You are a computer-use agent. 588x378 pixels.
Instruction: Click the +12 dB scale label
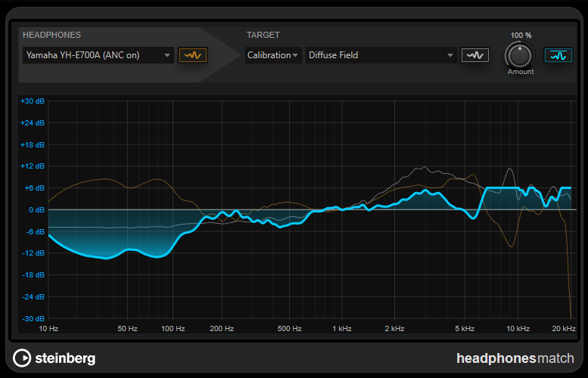[33, 166]
